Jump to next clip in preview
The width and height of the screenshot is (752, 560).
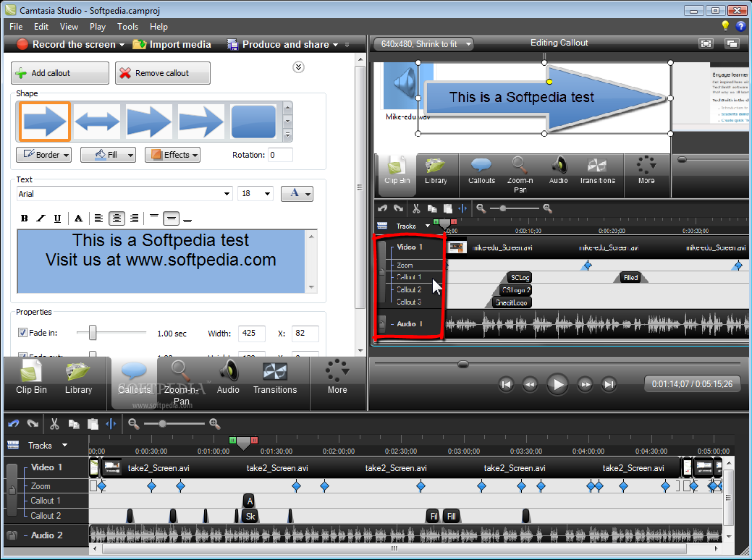click(x=609, y=384)
